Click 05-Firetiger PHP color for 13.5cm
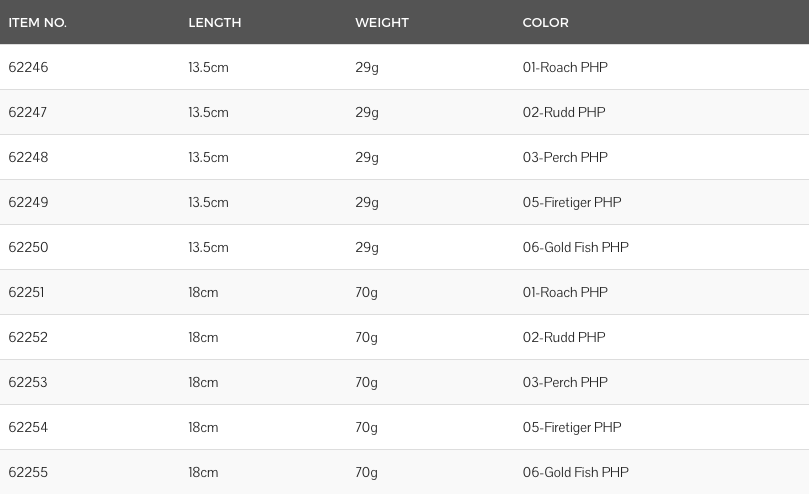Screen dimensions: 810x501 tap(572, 202)
